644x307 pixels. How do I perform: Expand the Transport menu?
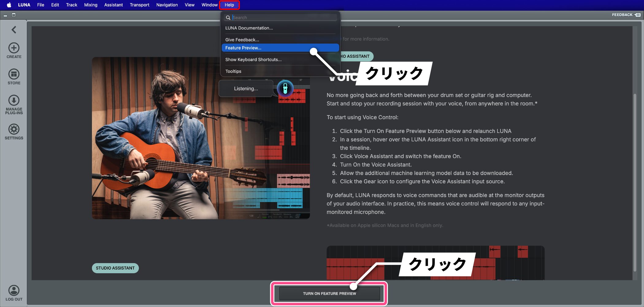coord(139,5)
